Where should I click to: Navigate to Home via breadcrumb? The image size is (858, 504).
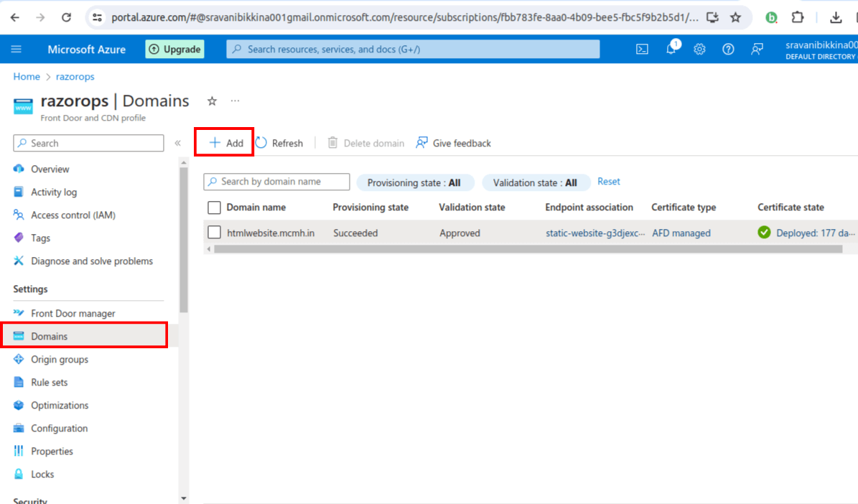27,76
